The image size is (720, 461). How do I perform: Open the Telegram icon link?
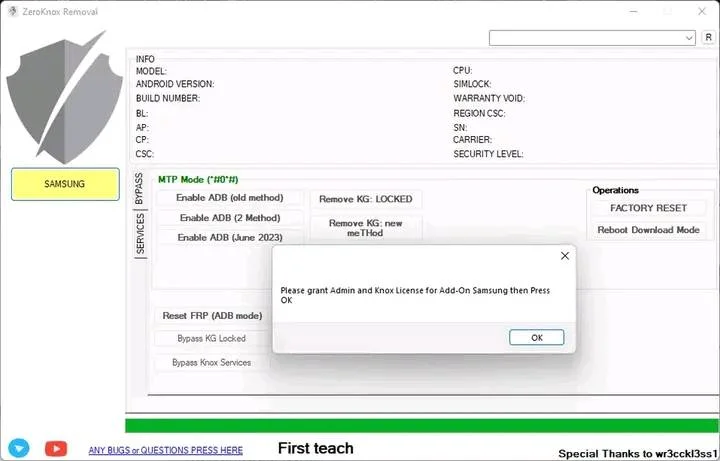pos(19,448)
